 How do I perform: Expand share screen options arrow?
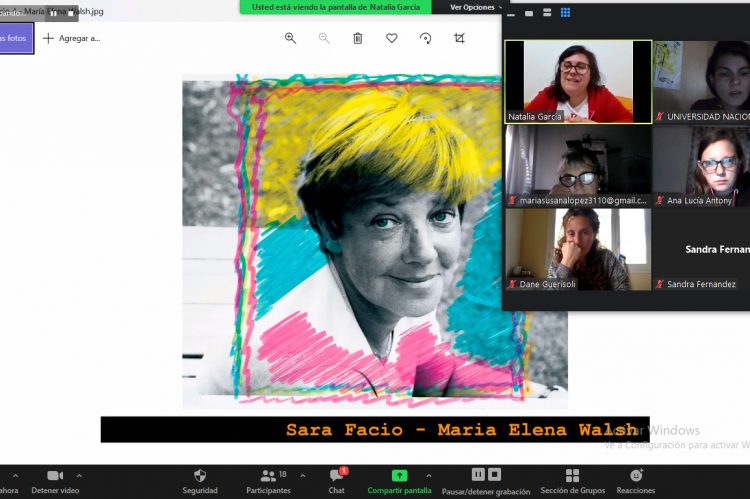click(x=429, y=475)
